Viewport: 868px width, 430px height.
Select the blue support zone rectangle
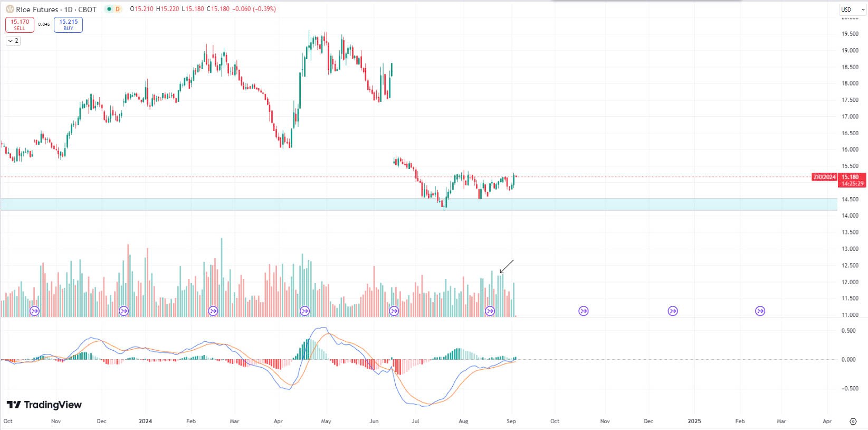419,204
